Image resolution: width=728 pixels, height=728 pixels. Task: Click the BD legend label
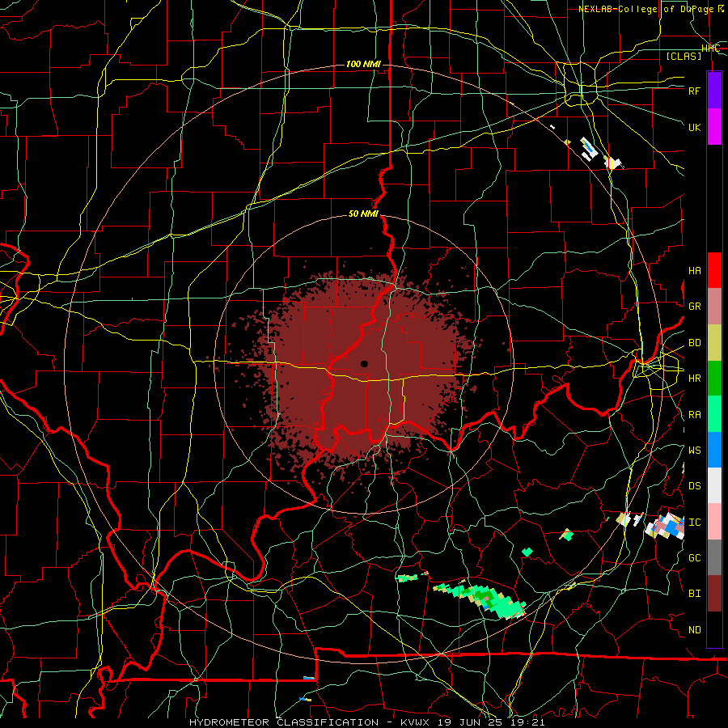pyautogui.click(x=694, y=343)
